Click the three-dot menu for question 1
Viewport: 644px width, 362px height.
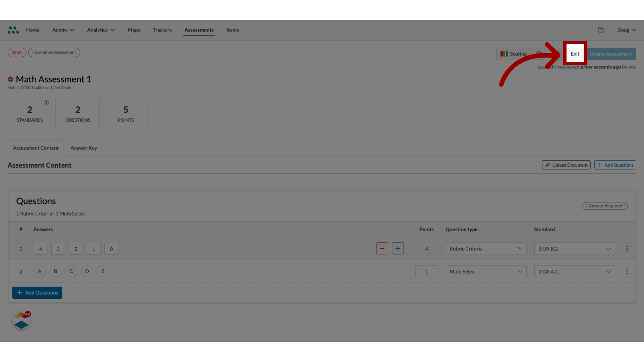(627, 248)
